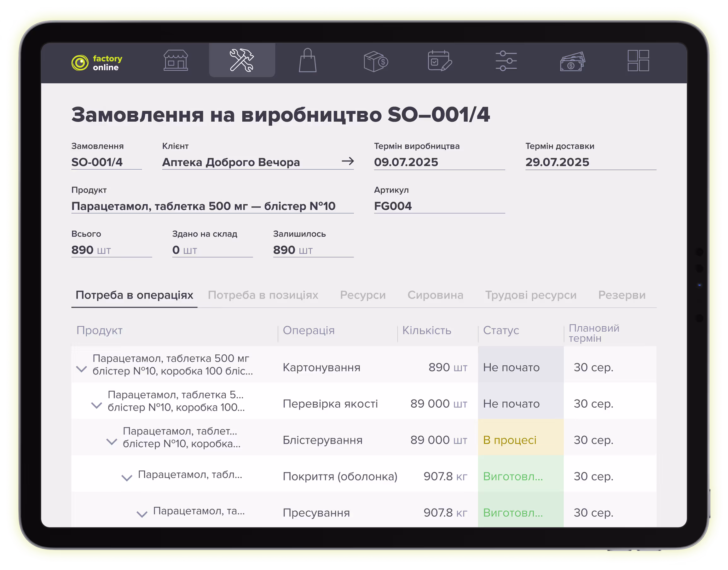728x570 pixels.
Task: Collapse the Перевірка якості product row
Action: click(97, 406)
